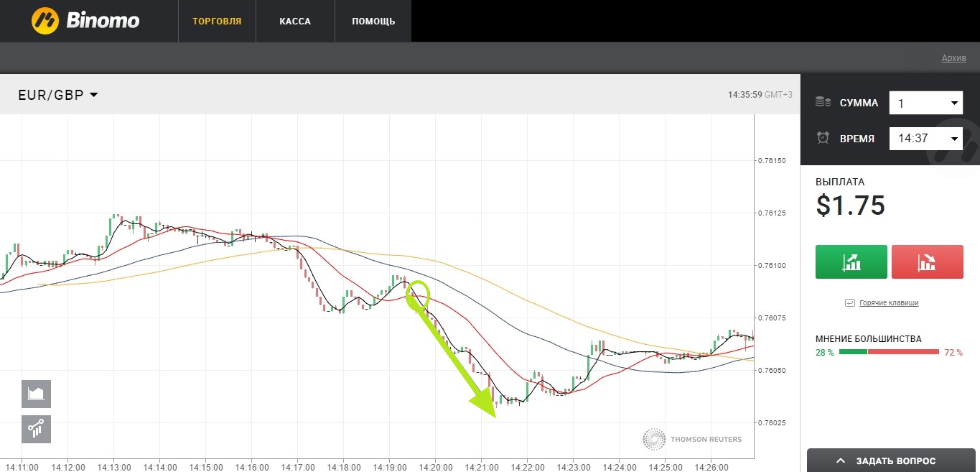Click the Thomson Reuters logo
980x472 pixels.
click(692, 439)
